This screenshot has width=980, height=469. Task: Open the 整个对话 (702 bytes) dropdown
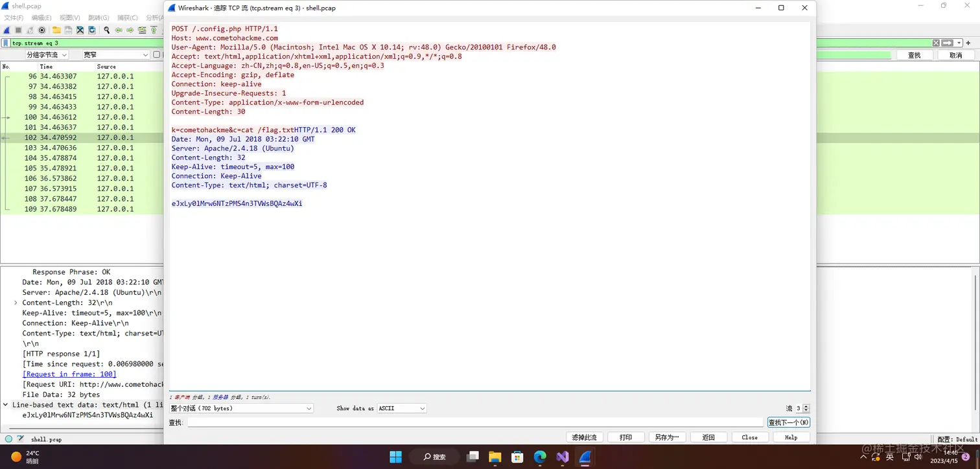(241, 408)
